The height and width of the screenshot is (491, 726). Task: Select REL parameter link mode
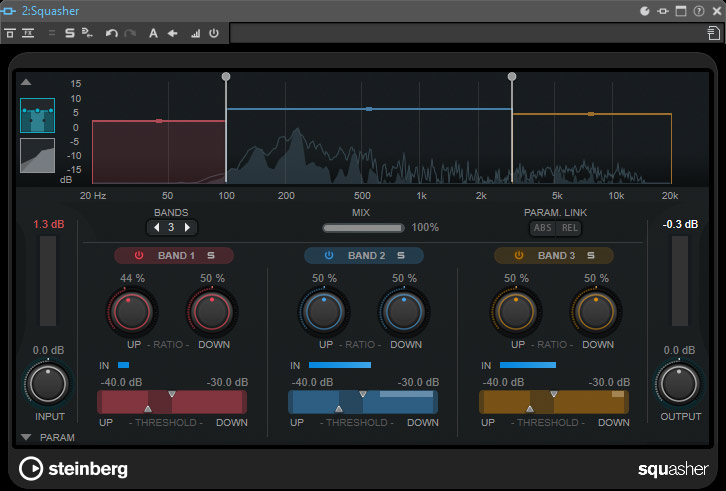pyautogui.click(x=568, y=228)
